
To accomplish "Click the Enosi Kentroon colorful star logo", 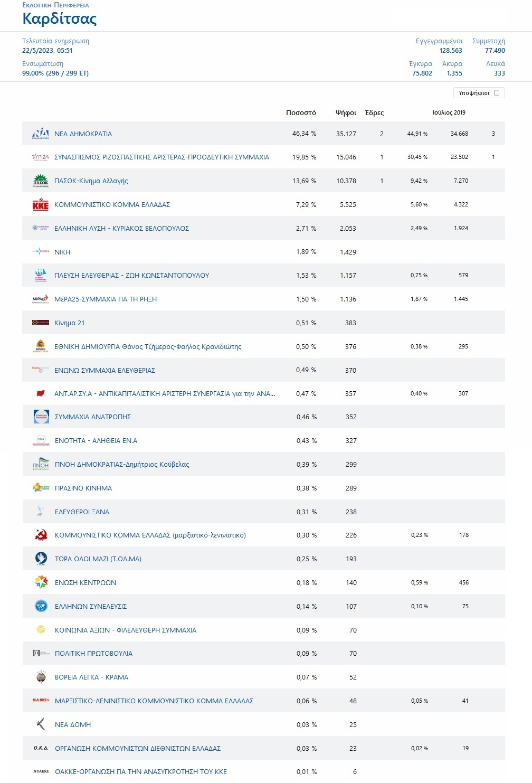I will click(x=41, y=582).
